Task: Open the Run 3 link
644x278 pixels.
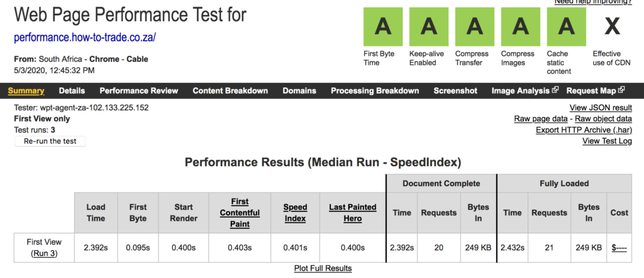Action: tap(45, 253)
